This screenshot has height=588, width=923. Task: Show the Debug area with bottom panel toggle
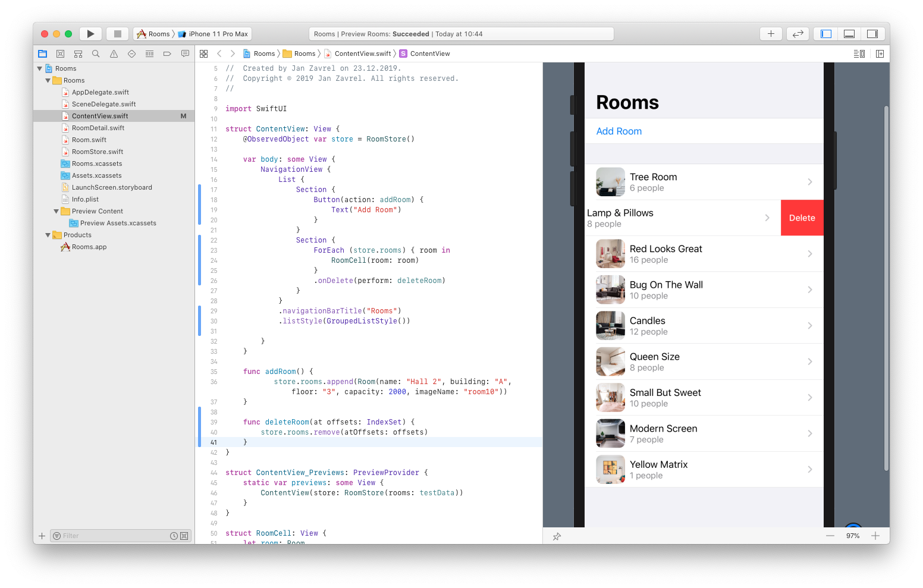pos(849,33)
